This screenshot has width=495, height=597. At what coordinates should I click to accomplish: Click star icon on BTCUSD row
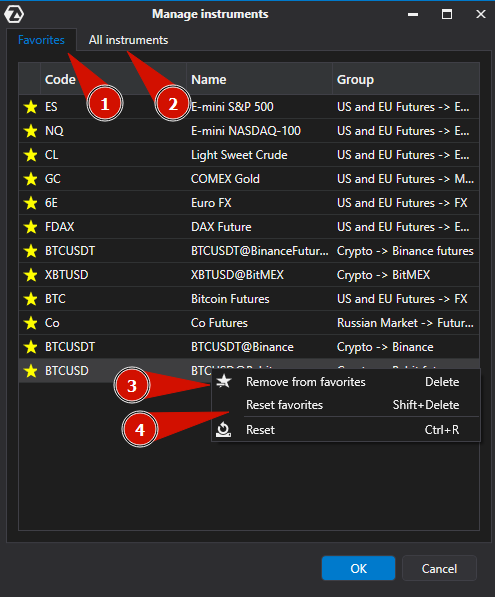pos(30,371)
